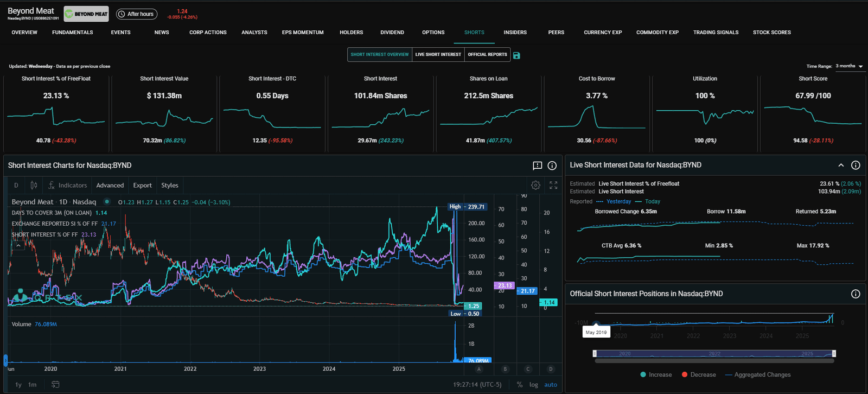Open feedback icon in Short Interest Charts header
This screenshot has height=394, width=868.
[x=537, y=166]
